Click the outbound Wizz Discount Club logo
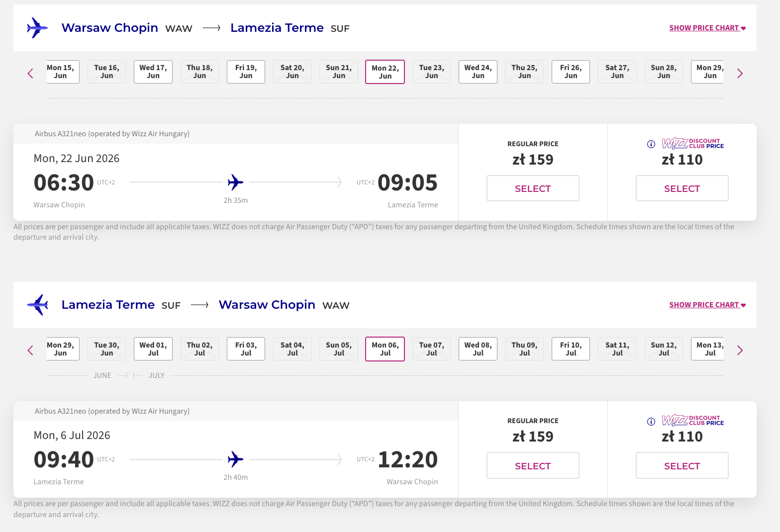This screenshot has height=532, width=780. click(692, 144)
